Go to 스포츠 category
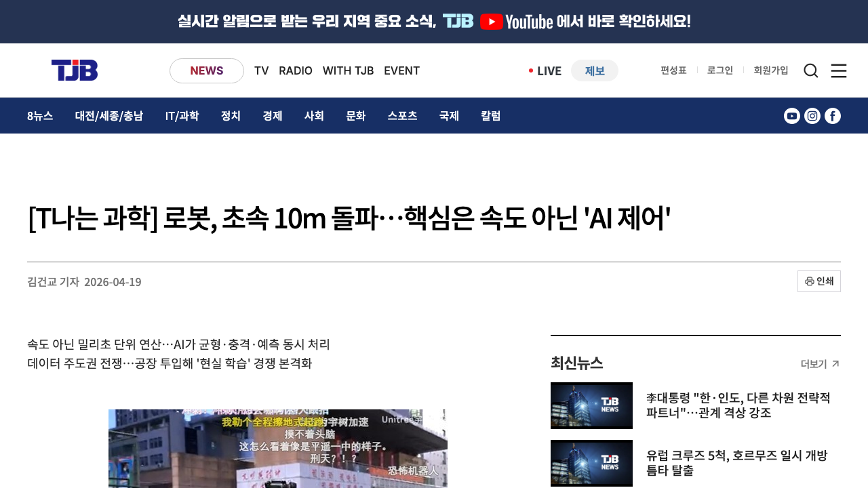Viewport: 868px width, 488px height. 402,116
